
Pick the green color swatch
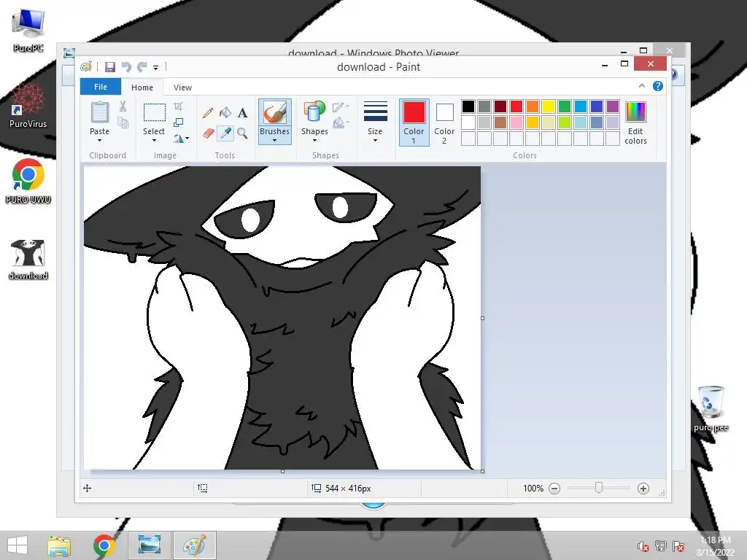565,106
